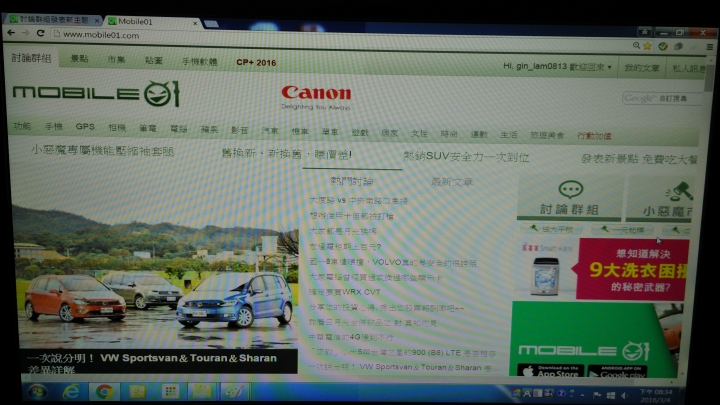Expand the gin_lam0813 user dropdown
Viewport: 720px width, 405px height.
pyautogui.click(x=557, y=67)
